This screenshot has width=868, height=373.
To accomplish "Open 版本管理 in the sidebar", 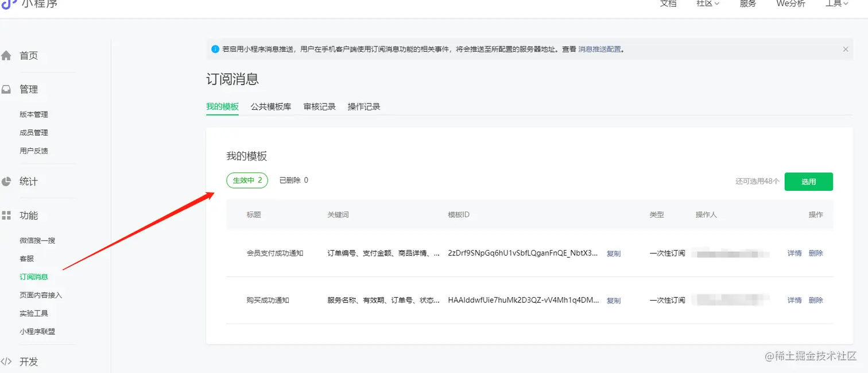I will coord(34,114).
